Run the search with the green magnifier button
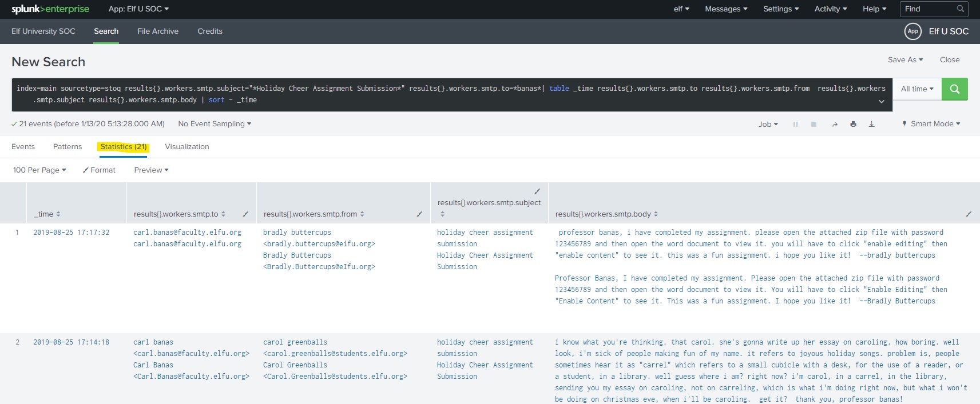The image size is (980, 404). (954, 89)
